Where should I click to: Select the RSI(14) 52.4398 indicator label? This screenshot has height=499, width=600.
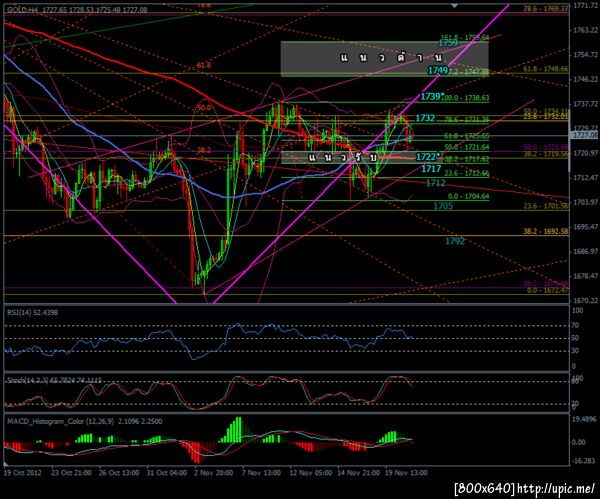pyautogui.click(x=32, y=313)
